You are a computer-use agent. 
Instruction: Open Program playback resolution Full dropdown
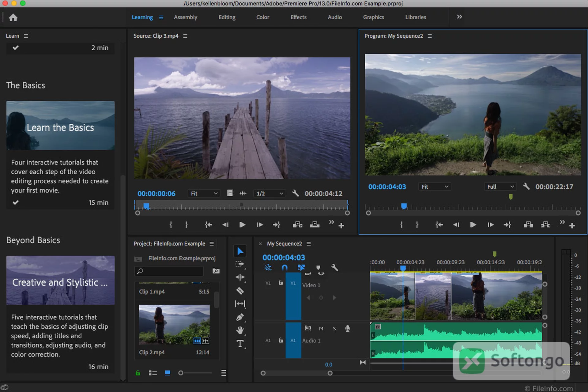tap(500, 187)
